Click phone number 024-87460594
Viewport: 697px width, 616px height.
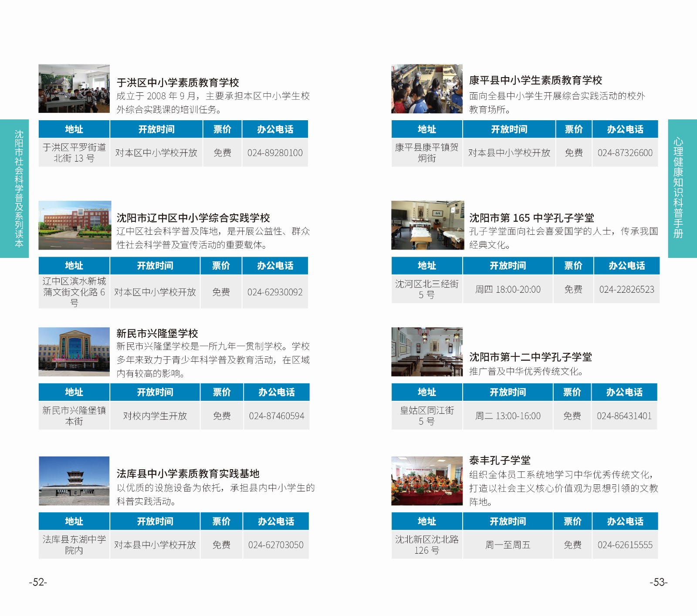[x=277, y=416]
